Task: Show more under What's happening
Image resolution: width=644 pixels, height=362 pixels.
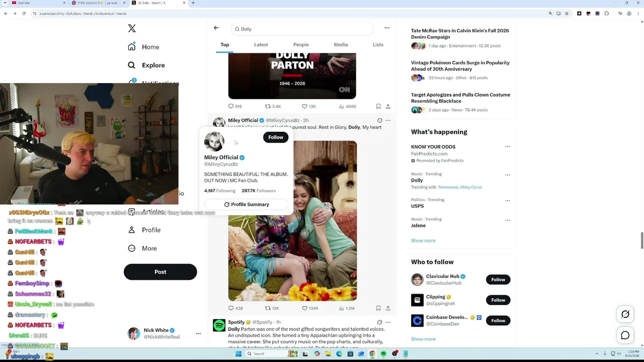Action: point(423,241)
